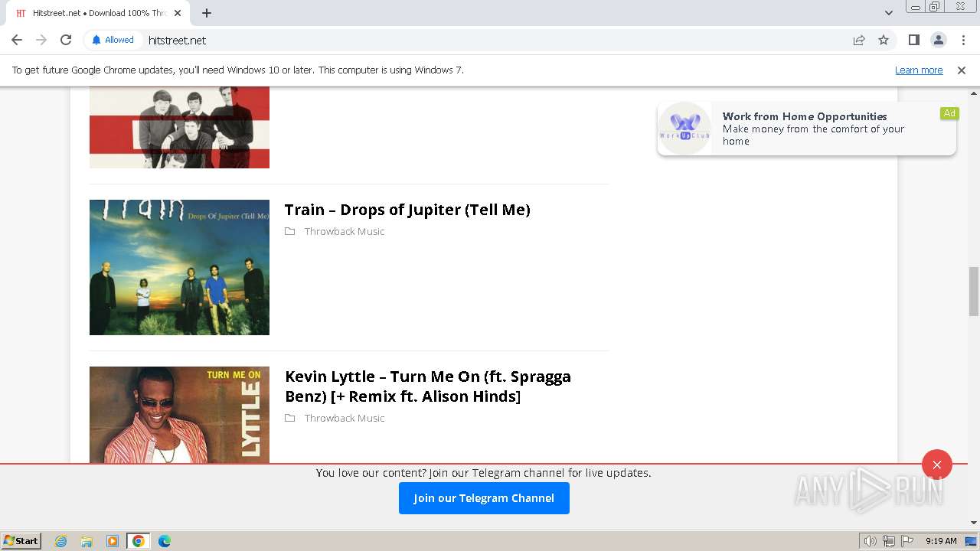Viewport: 980px width, 551px height.
Task: Open taskbar clock showing 9:19 AM
Action: (x=941, y=541)
